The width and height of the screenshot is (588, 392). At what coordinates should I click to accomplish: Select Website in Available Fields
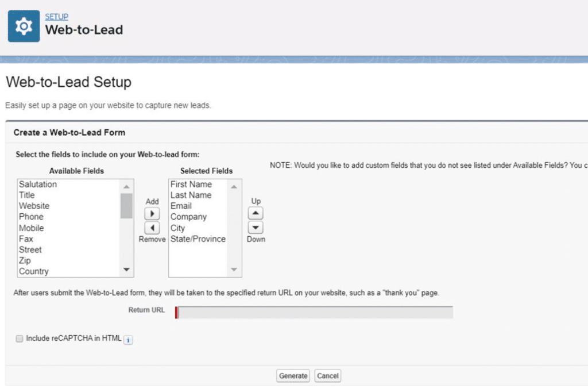[x=34, y=206]
